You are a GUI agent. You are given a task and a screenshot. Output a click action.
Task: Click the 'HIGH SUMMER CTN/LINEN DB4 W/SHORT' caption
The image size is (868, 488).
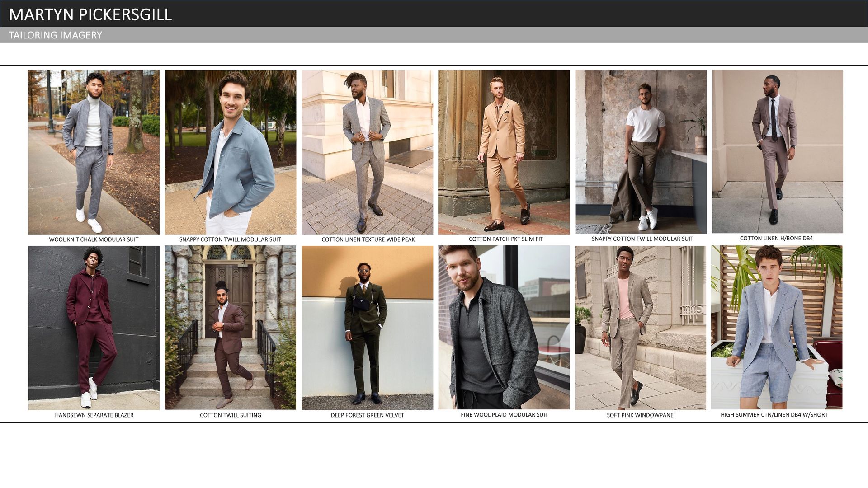tap(774, 415)
